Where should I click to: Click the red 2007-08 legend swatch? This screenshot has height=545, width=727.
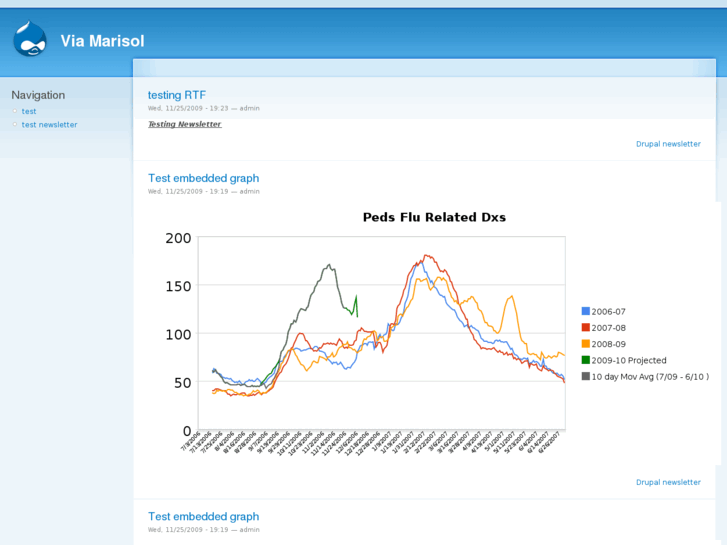pos(586,327)
